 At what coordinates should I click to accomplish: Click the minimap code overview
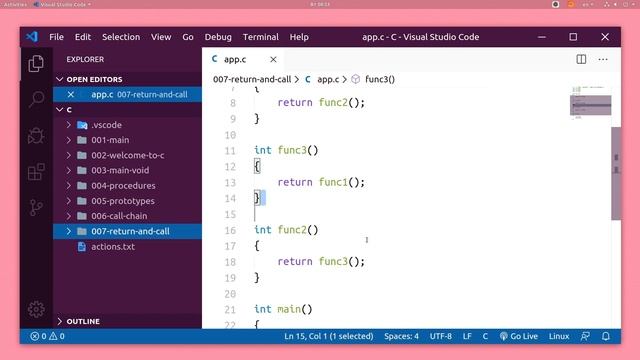coord(591,103)
